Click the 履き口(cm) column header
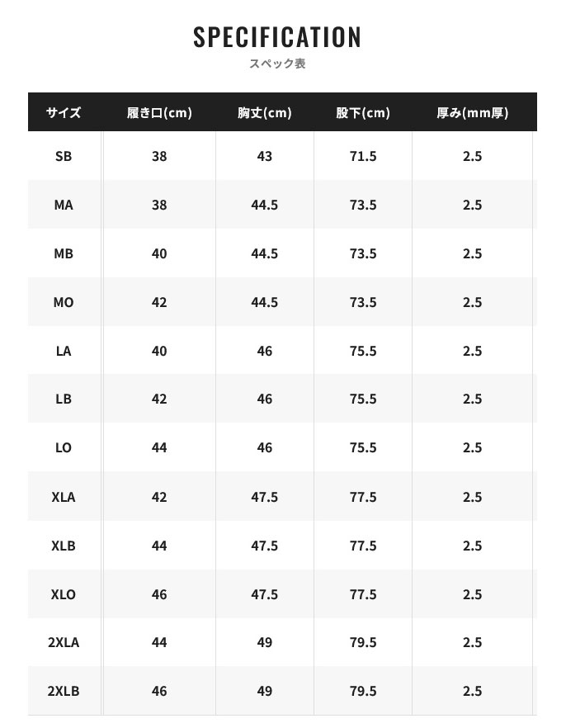 (159, 113)
